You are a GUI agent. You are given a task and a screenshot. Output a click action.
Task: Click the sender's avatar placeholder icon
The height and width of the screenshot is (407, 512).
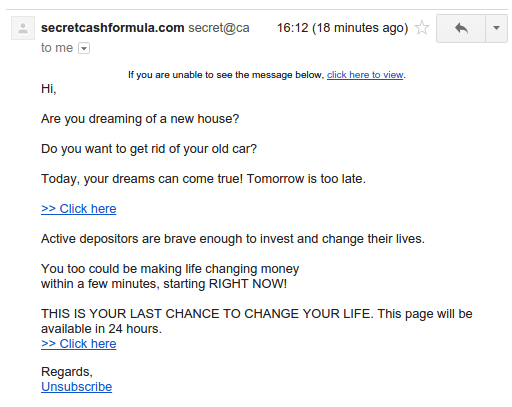click(23, 28)
